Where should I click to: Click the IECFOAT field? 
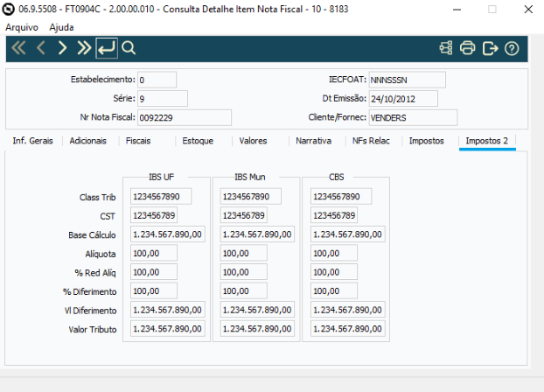(x=407, y=80)
